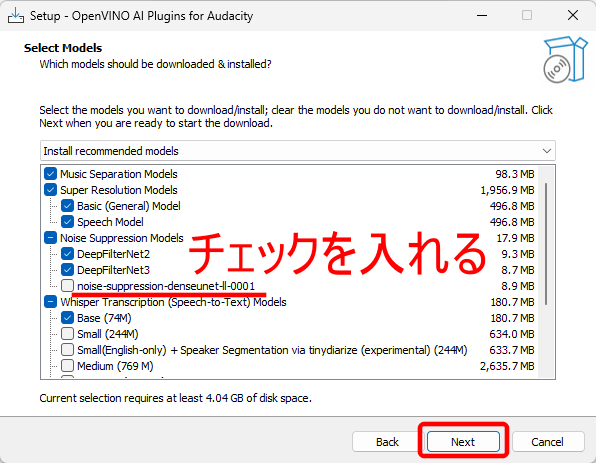
Task: Click the 8.9 MB size value
Action: tap(518, 286)
